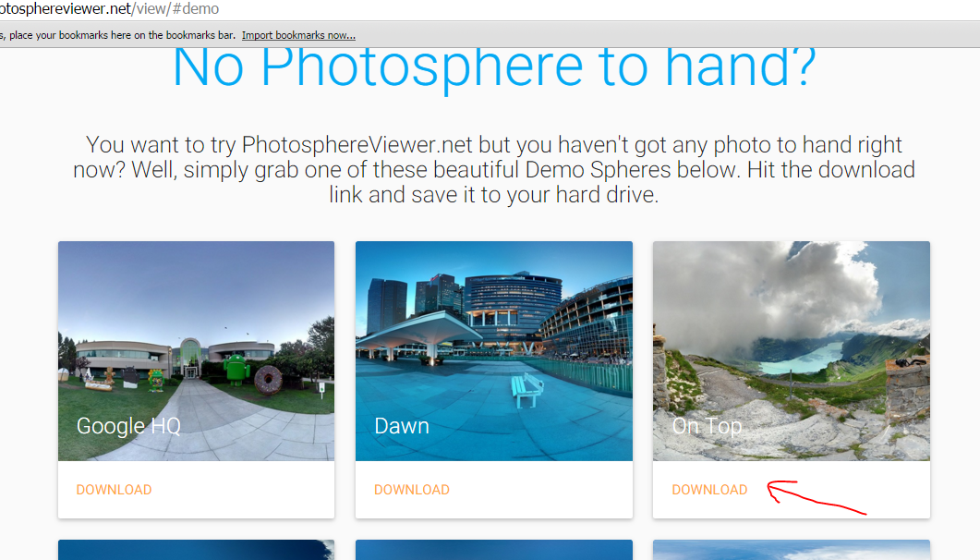980x560 pixels.
Task: Download the Dawn demo sphere
Action: (412, 490)
